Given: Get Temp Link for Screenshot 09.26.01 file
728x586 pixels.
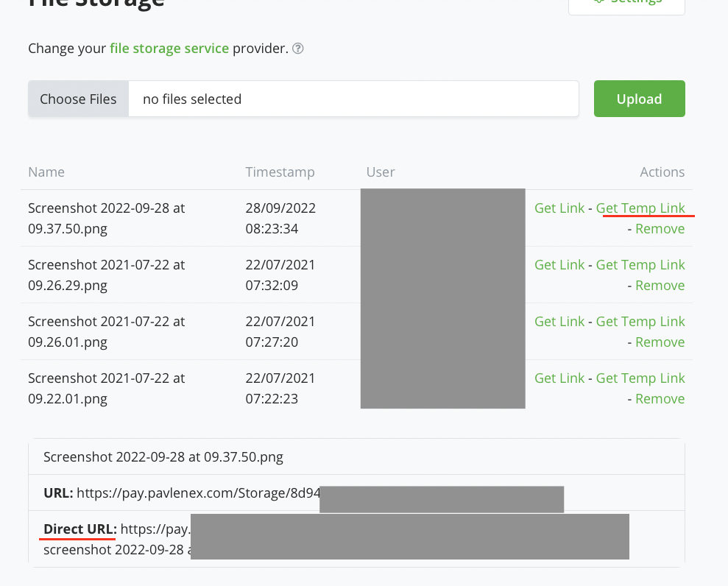Looking at the screenshot, I should [640, 321].
